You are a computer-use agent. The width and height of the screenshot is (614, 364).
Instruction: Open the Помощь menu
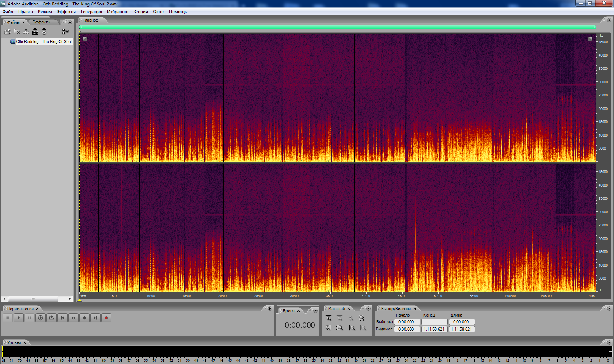178,12
